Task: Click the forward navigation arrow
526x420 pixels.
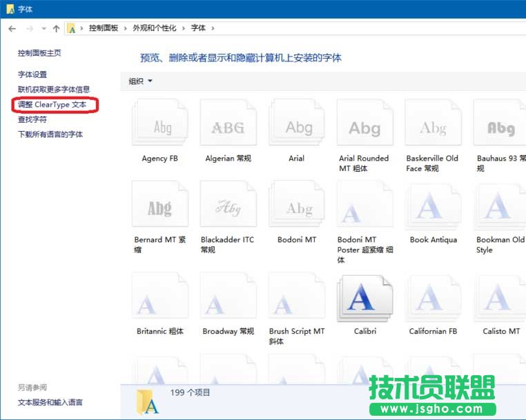Action: point(30,29)
